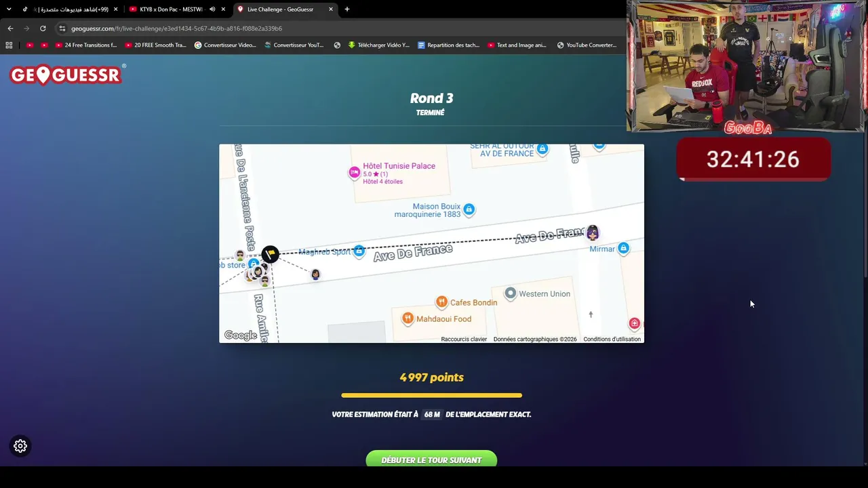Click the Cafes Bondin map label
The width and height of the screenshot is (868, 488).
click(473, 302)
